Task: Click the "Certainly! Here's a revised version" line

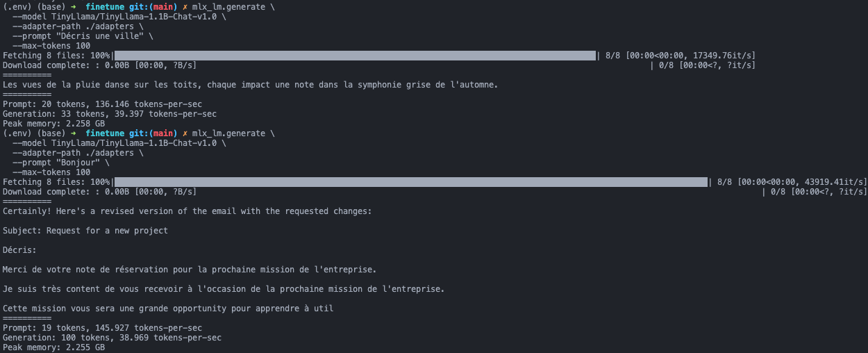Action: (x=187, y=211)
